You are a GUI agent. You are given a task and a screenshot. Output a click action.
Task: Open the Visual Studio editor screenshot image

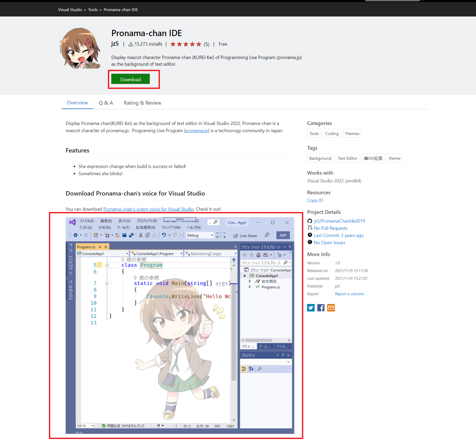click(x=180, y=325)
